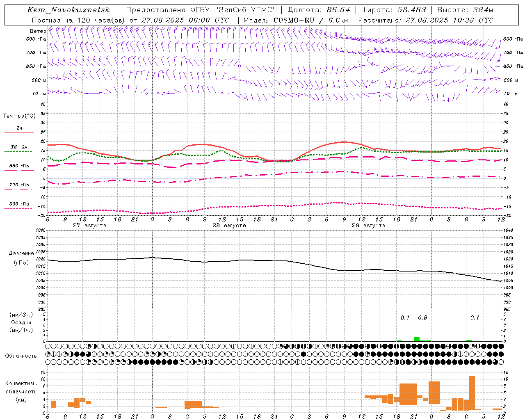Image resolution: width=525 pixels, height=420 pixels.
Task: Click '700 гПа' in the temperature legend
Action: coord(19,185)
